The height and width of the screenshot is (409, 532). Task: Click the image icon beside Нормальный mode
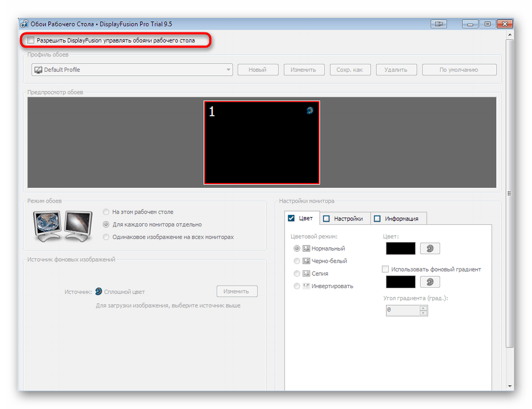[x=306, y=248]
